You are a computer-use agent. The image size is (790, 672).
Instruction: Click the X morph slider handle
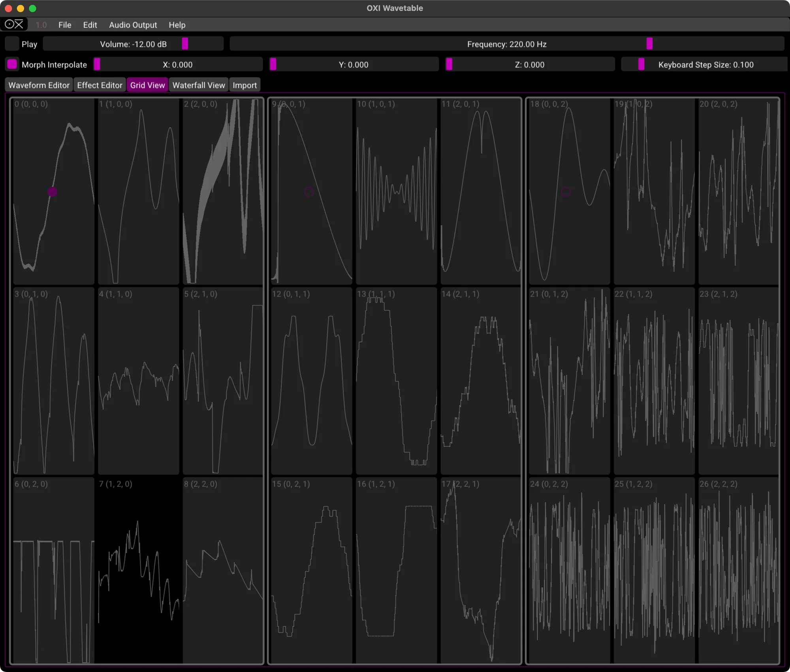(x=97, y=64)
